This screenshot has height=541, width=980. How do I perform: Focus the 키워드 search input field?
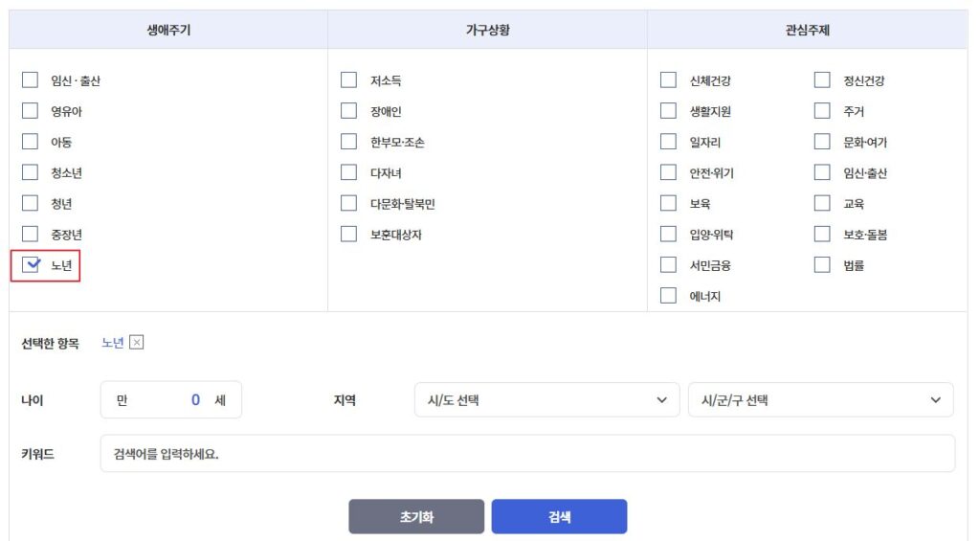pyautogui.click(x=527, y=453)
